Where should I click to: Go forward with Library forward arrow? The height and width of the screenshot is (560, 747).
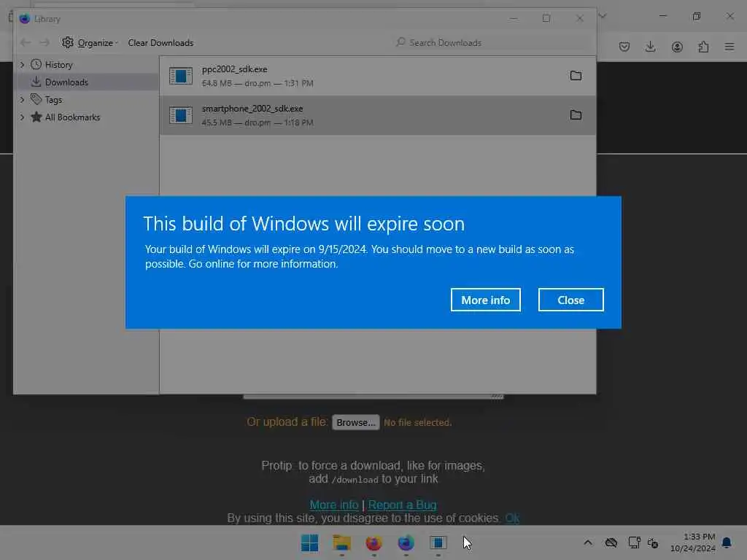point(44,43)
